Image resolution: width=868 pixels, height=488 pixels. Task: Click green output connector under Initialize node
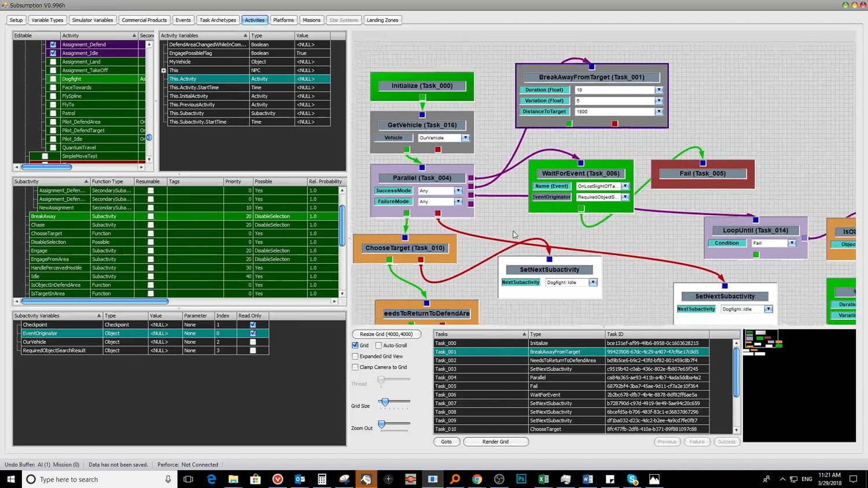point(422,98)
